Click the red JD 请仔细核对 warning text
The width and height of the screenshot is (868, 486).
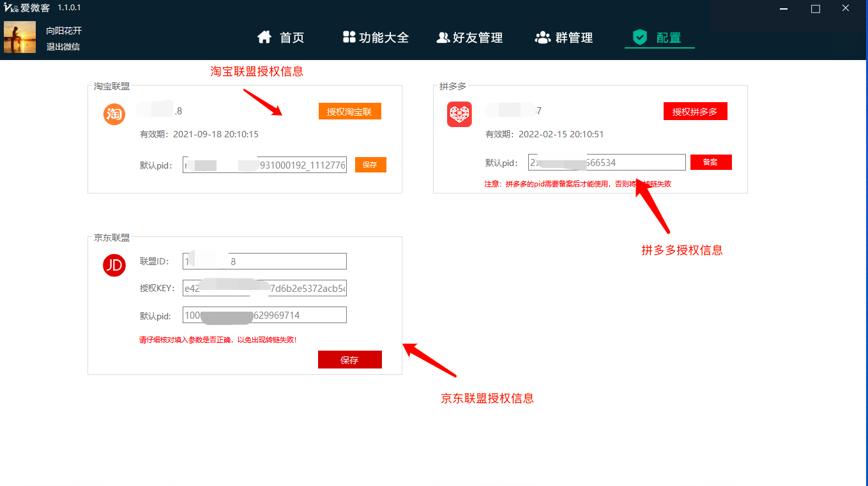click(x=218, y=340)
